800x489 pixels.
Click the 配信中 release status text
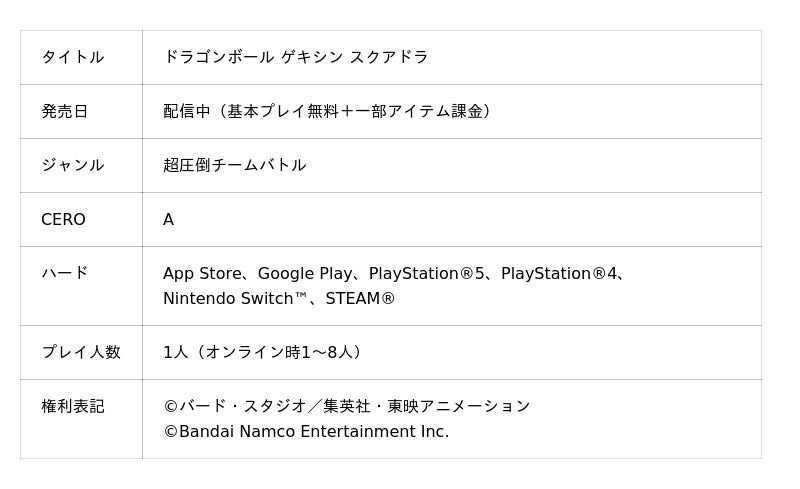[187, 111]
